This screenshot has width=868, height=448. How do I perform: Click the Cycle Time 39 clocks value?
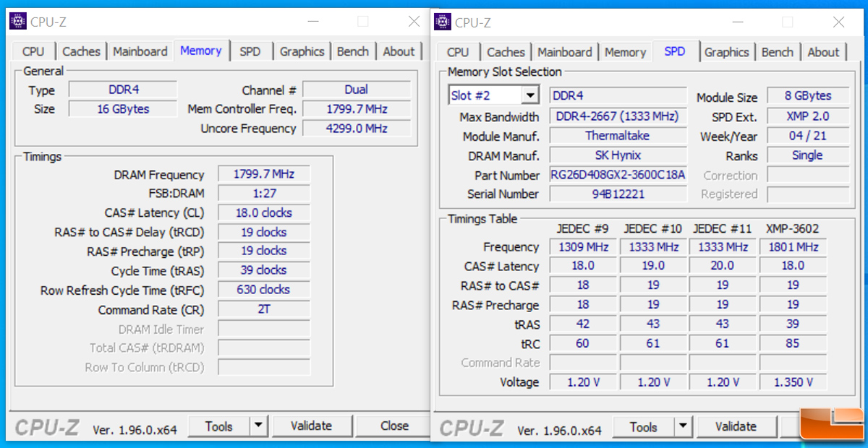(264, 270)
